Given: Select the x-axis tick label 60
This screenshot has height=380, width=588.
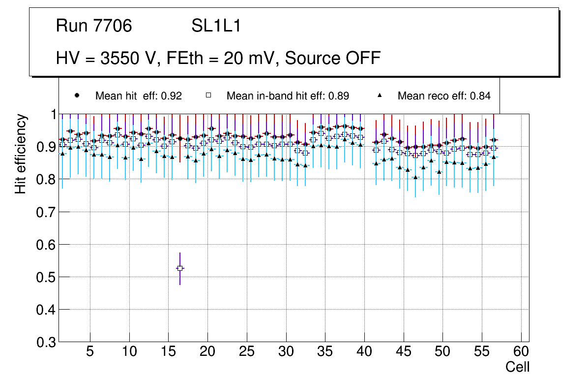Looking at the screenshot, I should click(x=521, y=352).
